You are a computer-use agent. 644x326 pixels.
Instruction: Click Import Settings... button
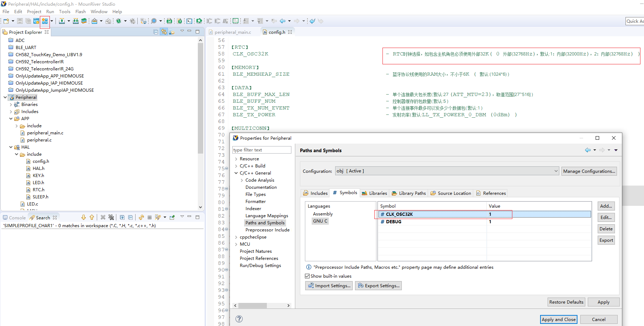point(329,285)
